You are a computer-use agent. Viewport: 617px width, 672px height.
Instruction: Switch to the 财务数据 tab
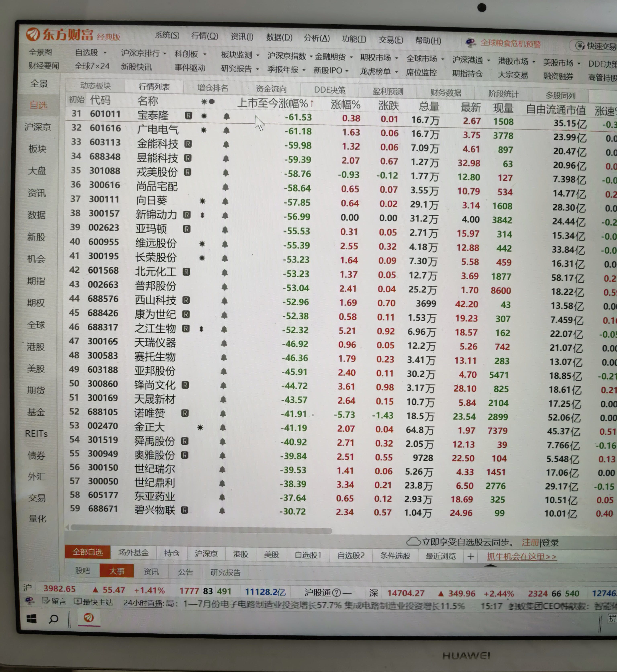446,92
